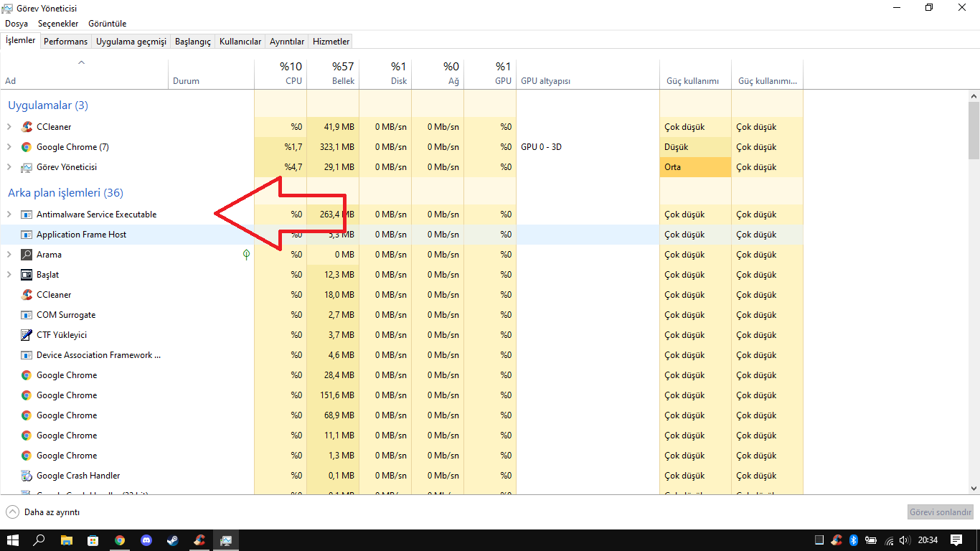Click the CTF Yükleyici pen icon

(27, 335)
